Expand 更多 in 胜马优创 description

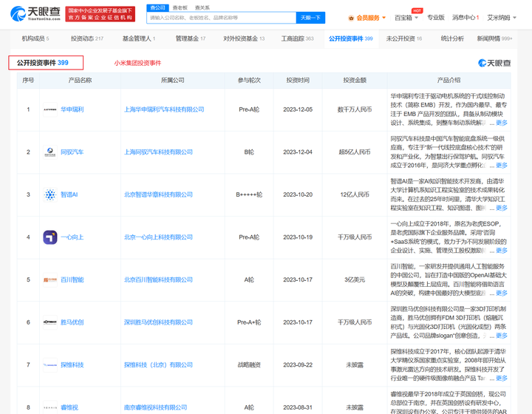502,336
